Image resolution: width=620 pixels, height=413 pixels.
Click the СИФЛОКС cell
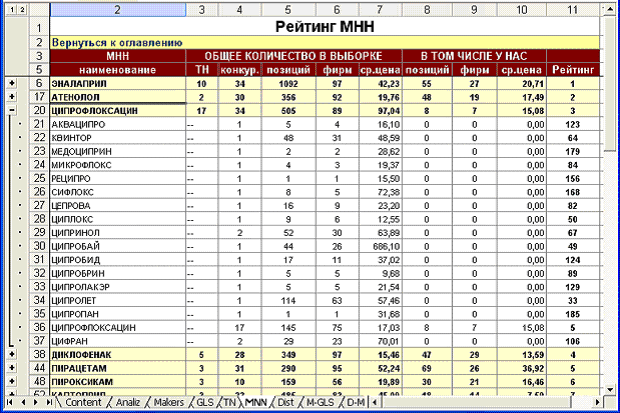[118, 192]
